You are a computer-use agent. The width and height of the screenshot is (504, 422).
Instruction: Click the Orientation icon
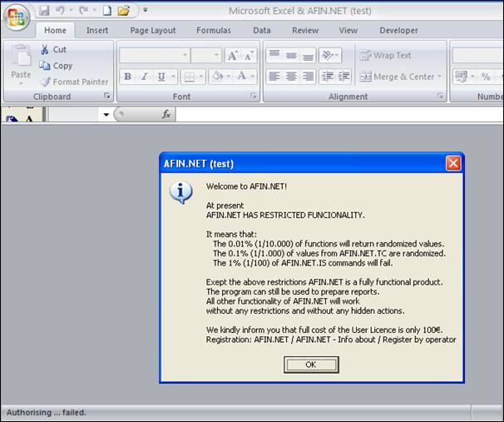(x=330, y=55)
